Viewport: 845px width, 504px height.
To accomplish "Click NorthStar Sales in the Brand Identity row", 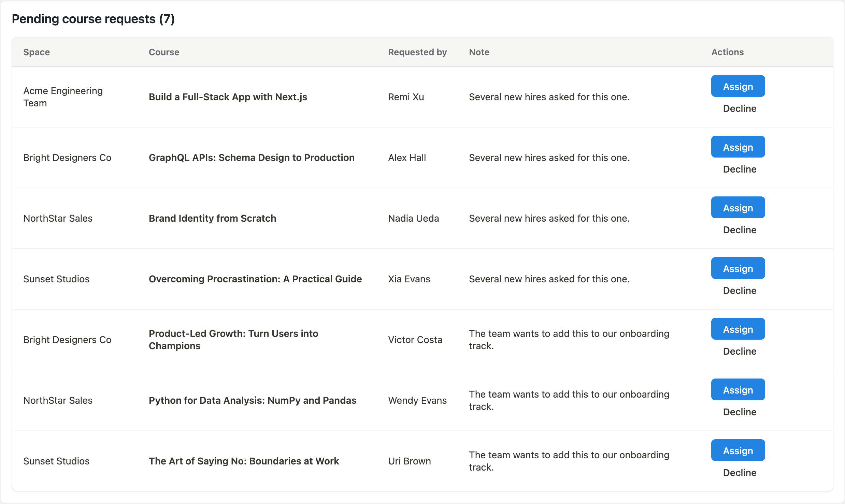I will [58, 218].
